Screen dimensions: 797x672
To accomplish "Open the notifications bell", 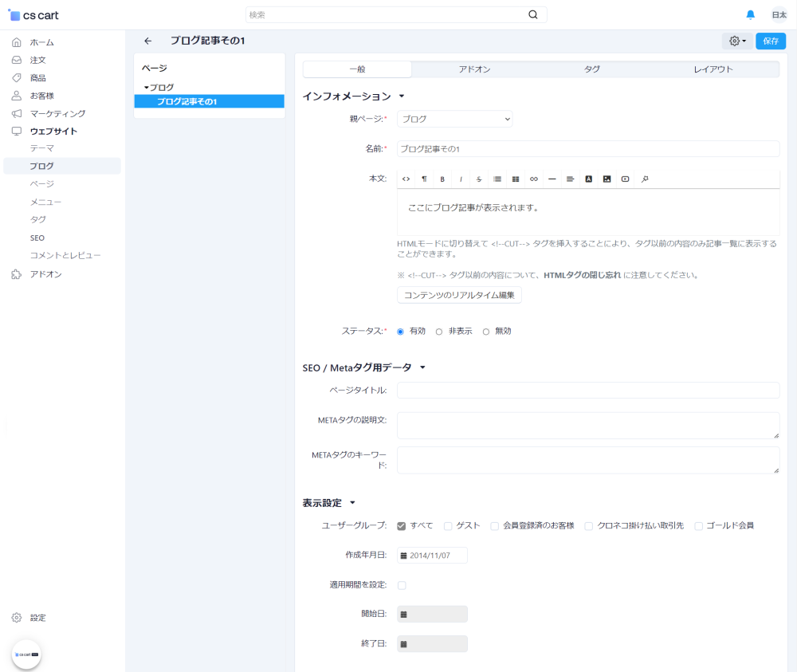I will point(750,14).
